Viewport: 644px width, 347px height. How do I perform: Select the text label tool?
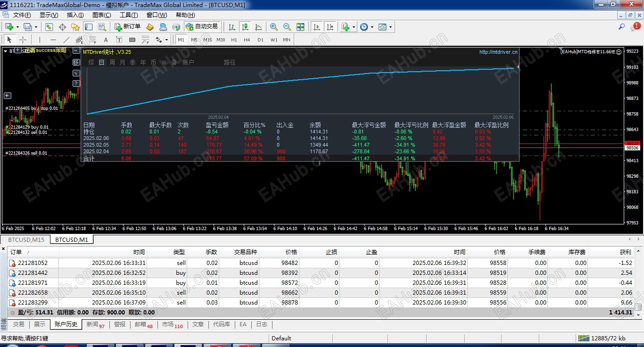[x=119, y=40]
